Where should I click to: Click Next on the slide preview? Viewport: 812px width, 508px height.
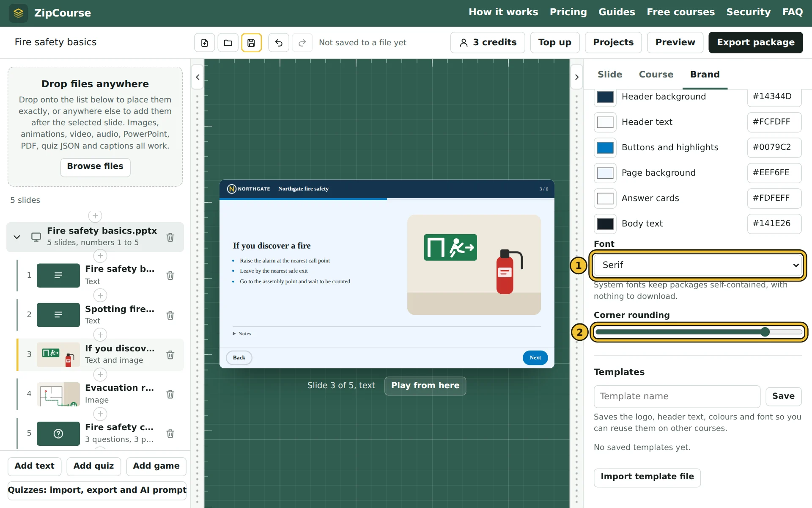(x=535, y=358)
